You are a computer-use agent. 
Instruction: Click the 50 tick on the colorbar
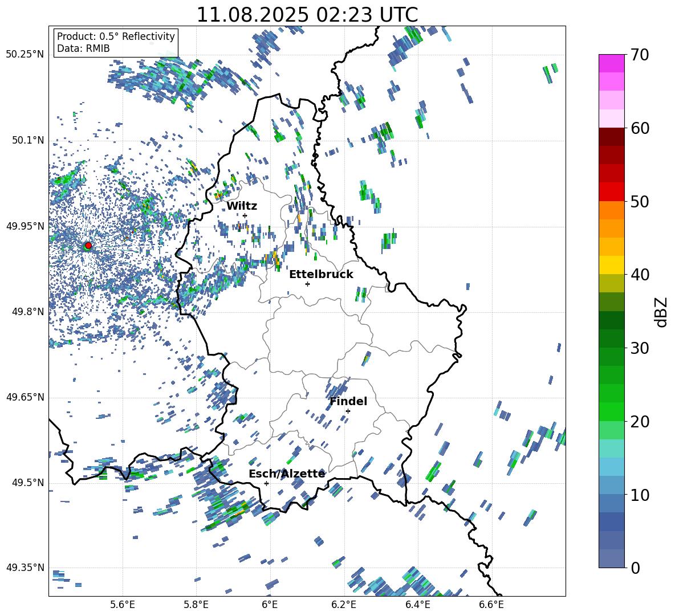(640, 201)
